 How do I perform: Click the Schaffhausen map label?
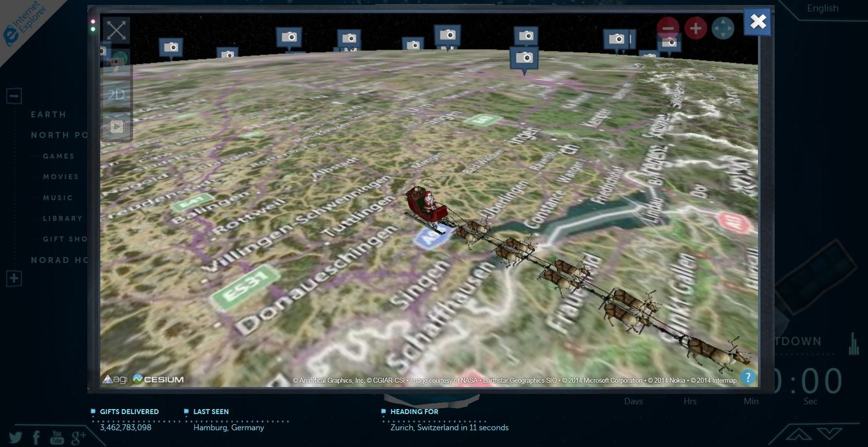[x=439, y=316]
